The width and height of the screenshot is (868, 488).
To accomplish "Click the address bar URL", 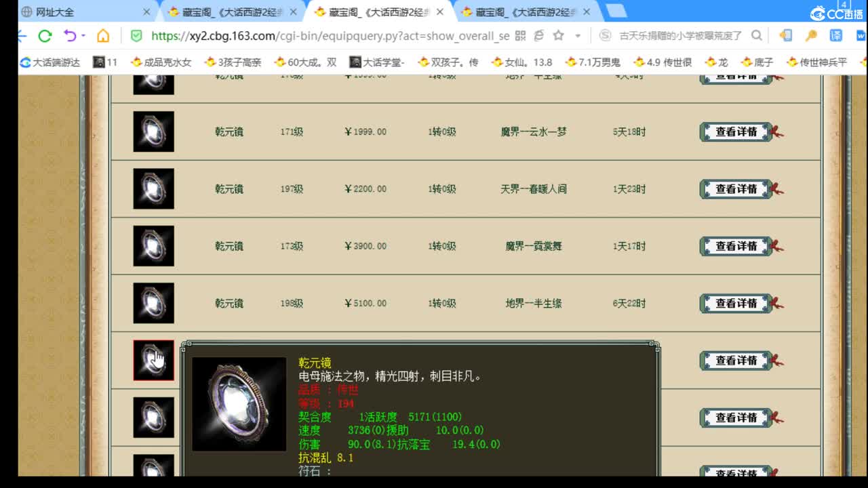I will point(330,36).
